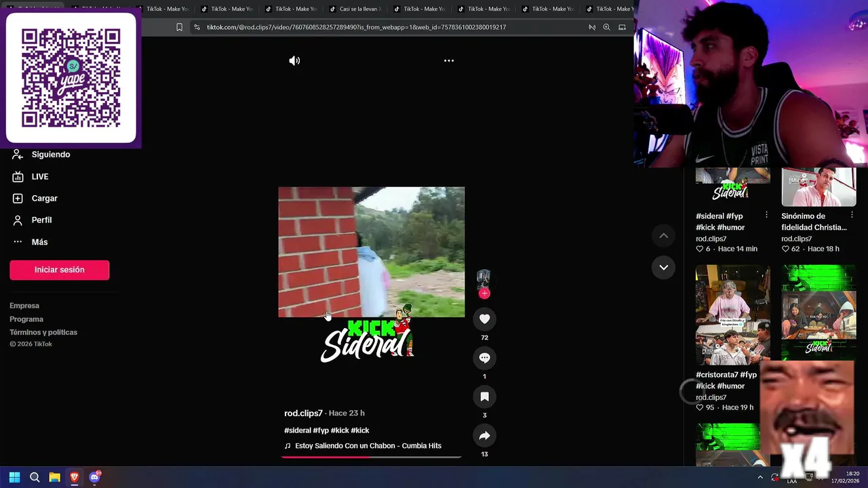Open the three-dot options menu above the video

(449, 60)
